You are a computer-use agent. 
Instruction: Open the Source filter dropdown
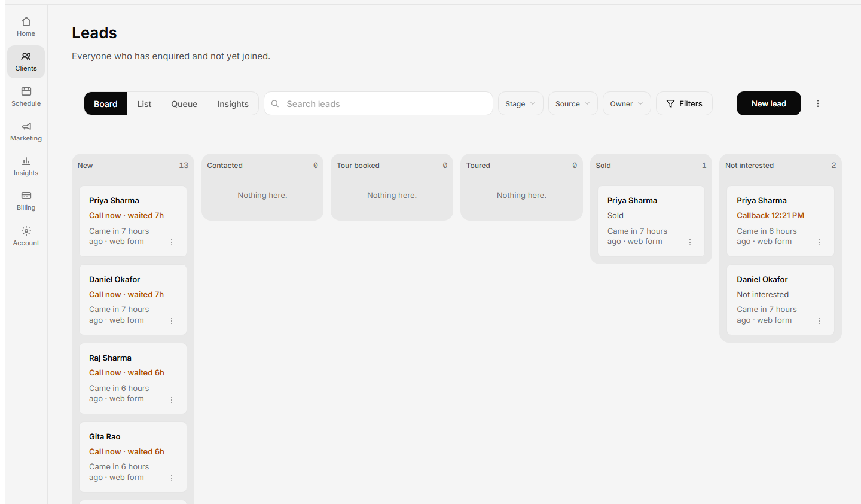pos(573,103)
